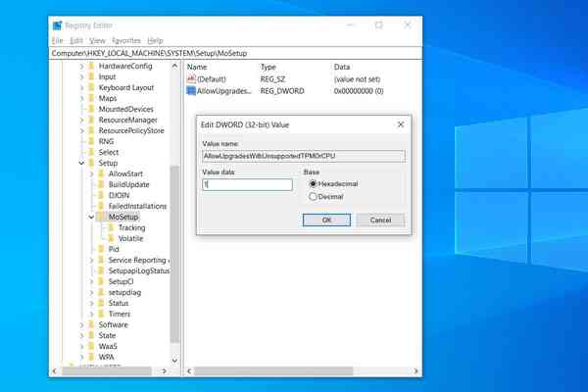Cancel the Edit DWORD dialog
Screen dimensions: 588x392
[x=380, y=220]
